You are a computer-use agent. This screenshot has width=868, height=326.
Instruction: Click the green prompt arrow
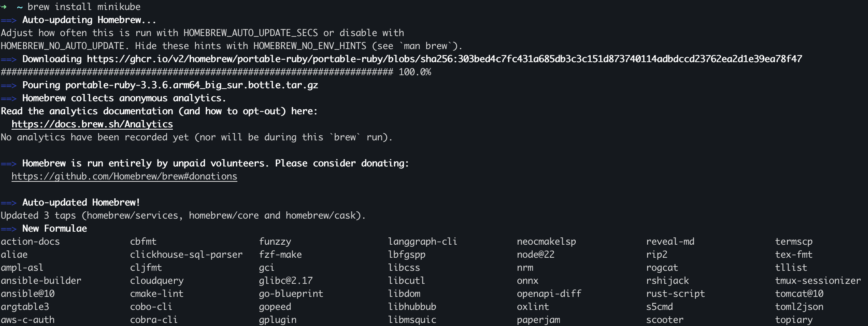point(4,7)
